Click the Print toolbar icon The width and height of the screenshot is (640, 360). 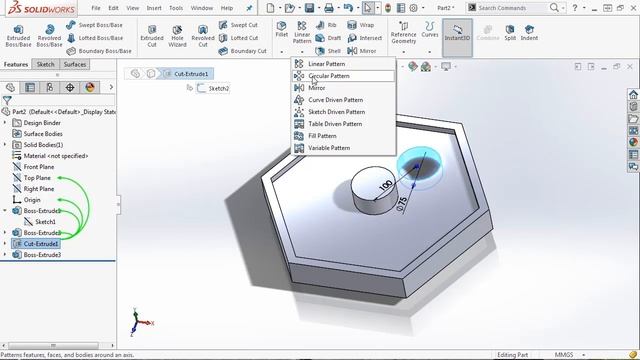tap(329, 8)
